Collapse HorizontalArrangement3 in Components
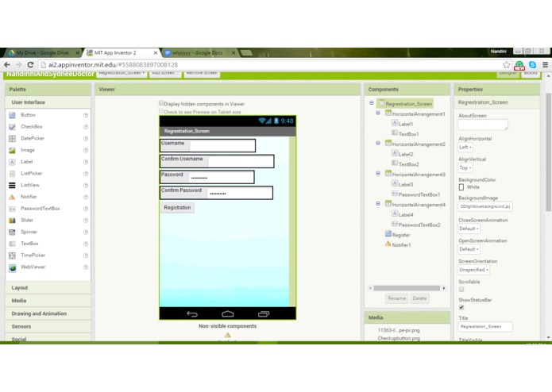Viewport: 552px width, 392px height. 378,174
